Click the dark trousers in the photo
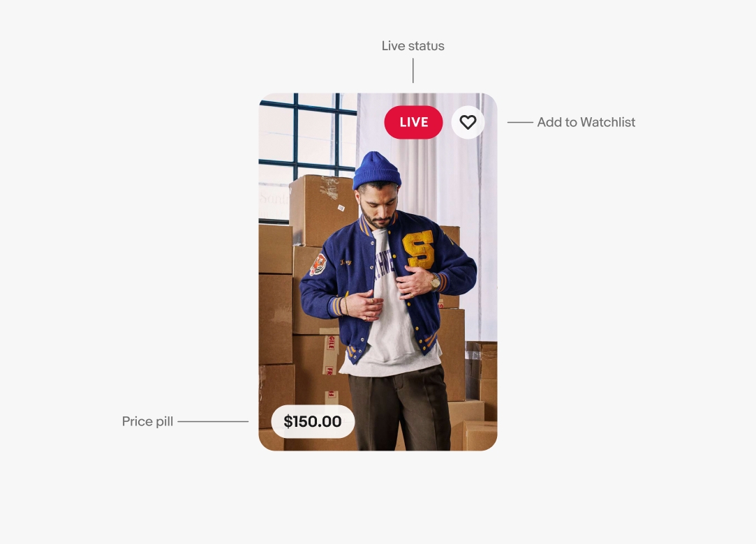This screenshot has height=544, width=756. (x=399, y=407)
